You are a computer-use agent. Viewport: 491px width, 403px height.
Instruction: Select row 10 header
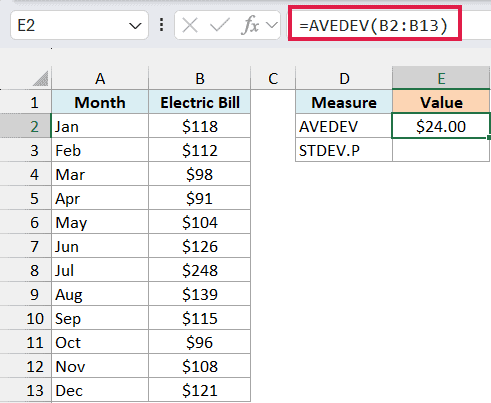click(26, 318)
